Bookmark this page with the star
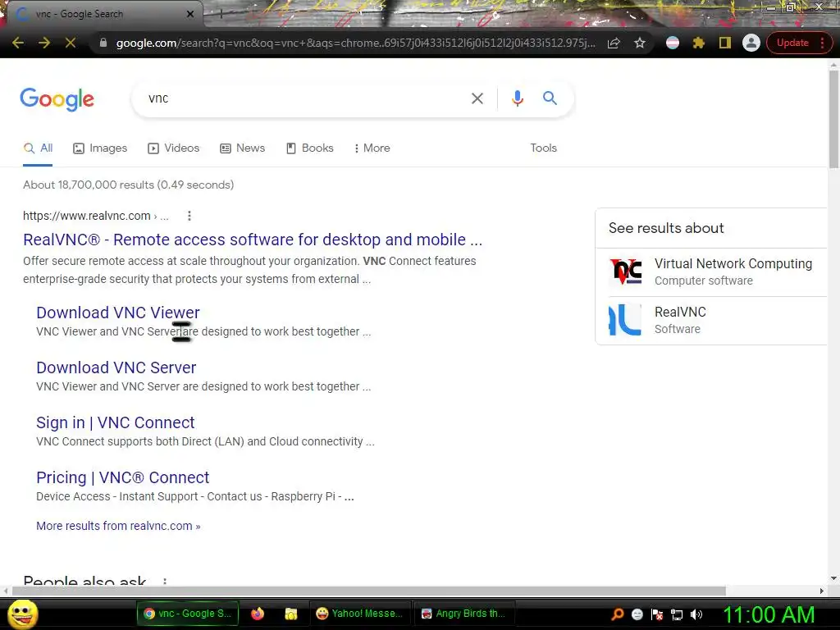 pos(640,43)
